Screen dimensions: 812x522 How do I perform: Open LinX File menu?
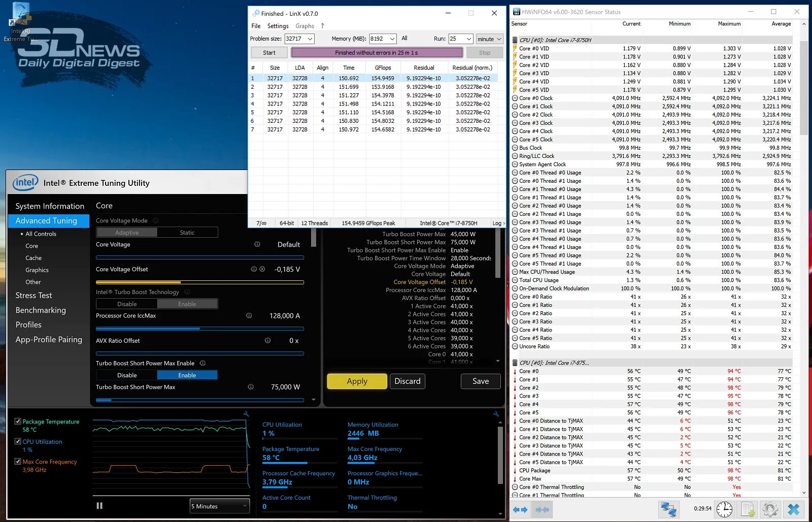pyautogui.click(x=256, y=26)
